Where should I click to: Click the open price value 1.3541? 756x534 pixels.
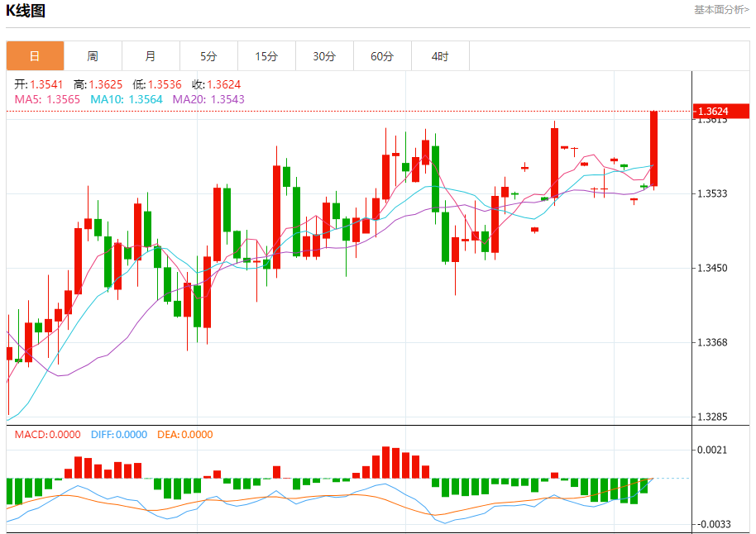pos(46,85)
